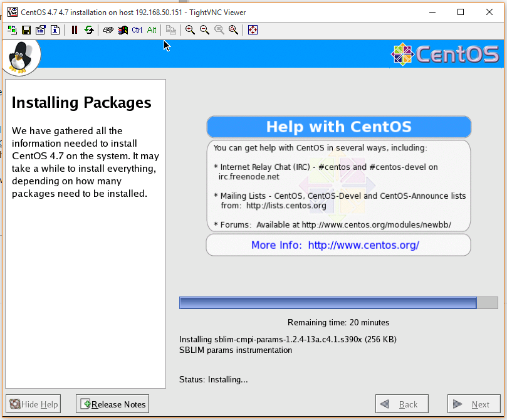507x420 pixels.
Task: Open the Release Notes
Action: point(113,404)
